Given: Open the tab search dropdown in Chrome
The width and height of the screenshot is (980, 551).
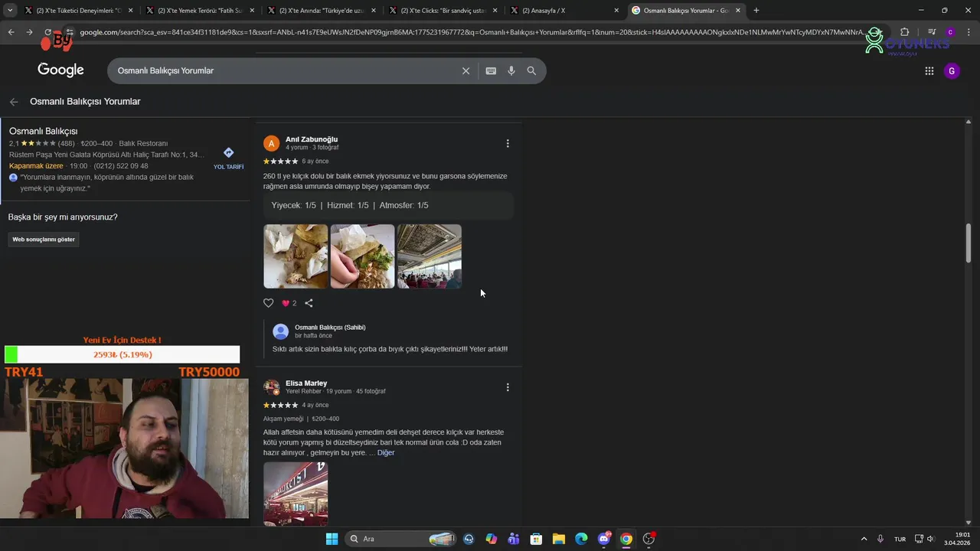Looking at the screenshot, I should (x=10, y=11).
